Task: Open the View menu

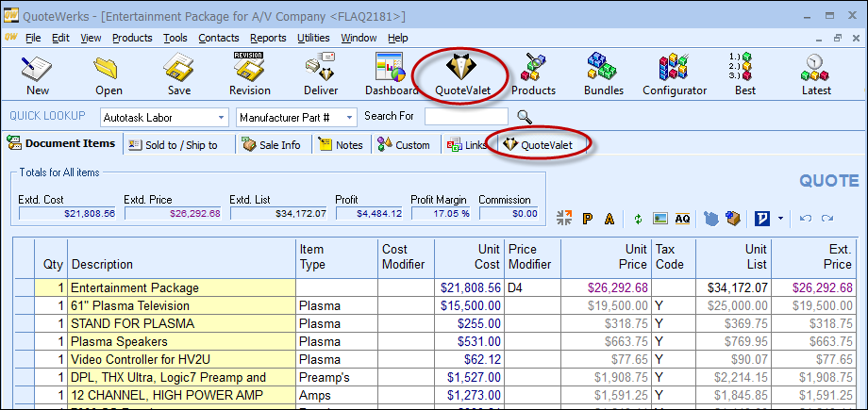Action: (x=91, y=39)
